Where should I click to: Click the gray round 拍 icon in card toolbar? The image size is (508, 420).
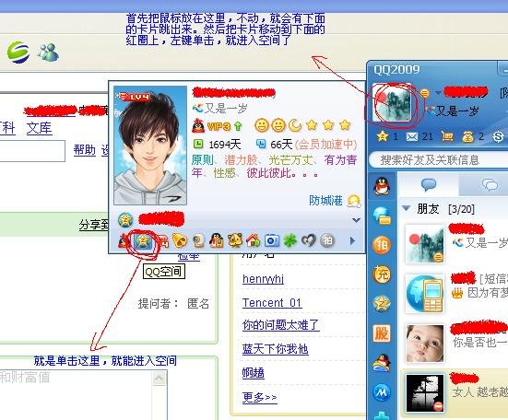point(327,240)
